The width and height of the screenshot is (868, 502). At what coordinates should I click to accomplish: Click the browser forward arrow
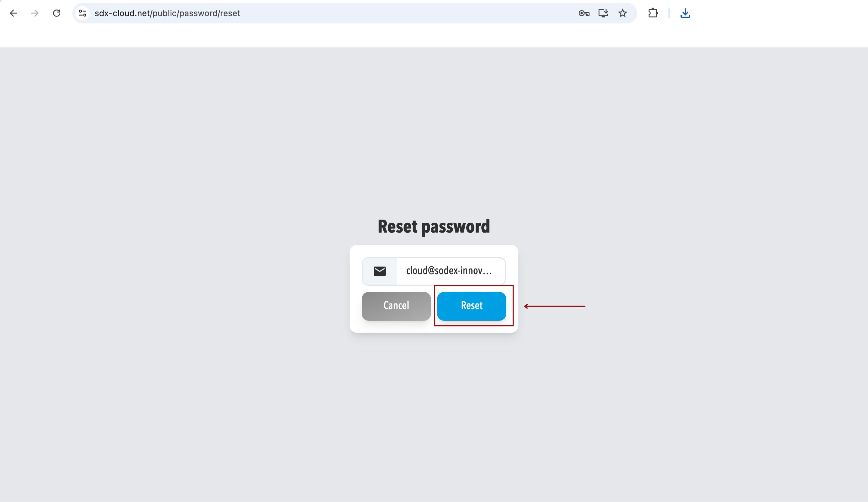pyautogui.click(x=35, y=13)
